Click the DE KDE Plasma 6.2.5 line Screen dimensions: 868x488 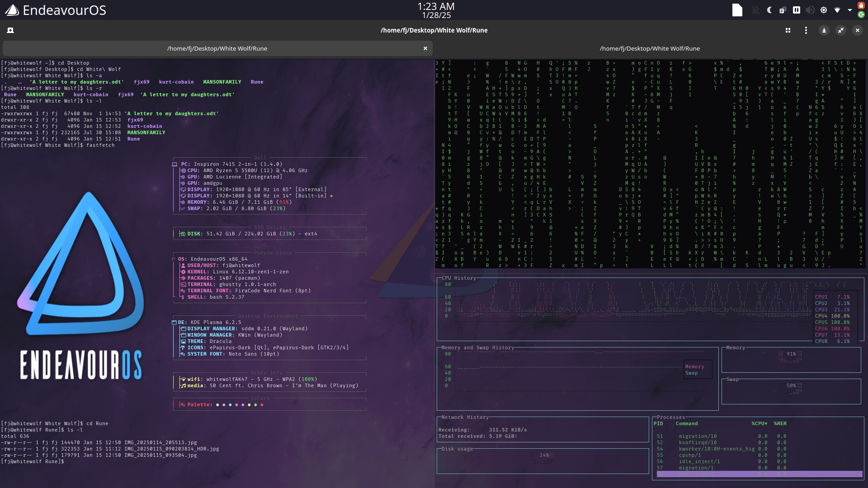point(207,322)
